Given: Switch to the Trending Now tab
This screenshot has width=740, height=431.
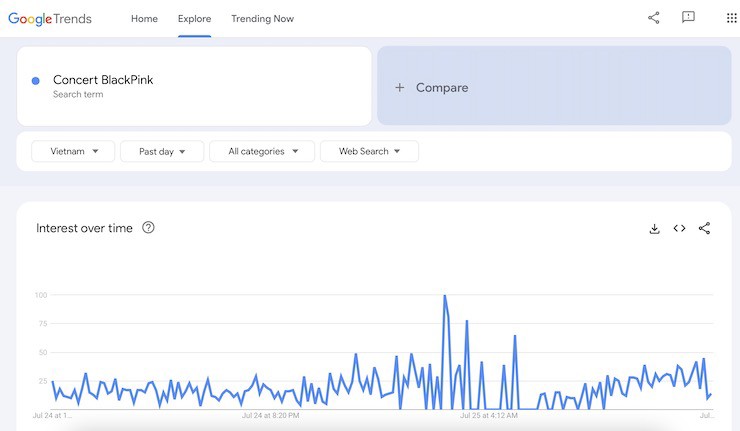Looking at the screenshot, I should pyautogui.click(x=262, y=19).
